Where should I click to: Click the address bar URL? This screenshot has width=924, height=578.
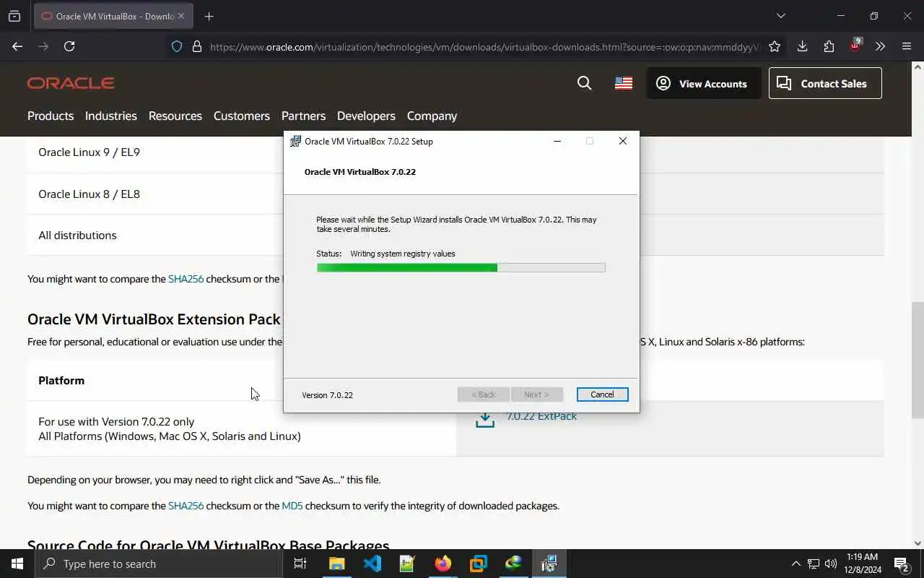[484, 47]
